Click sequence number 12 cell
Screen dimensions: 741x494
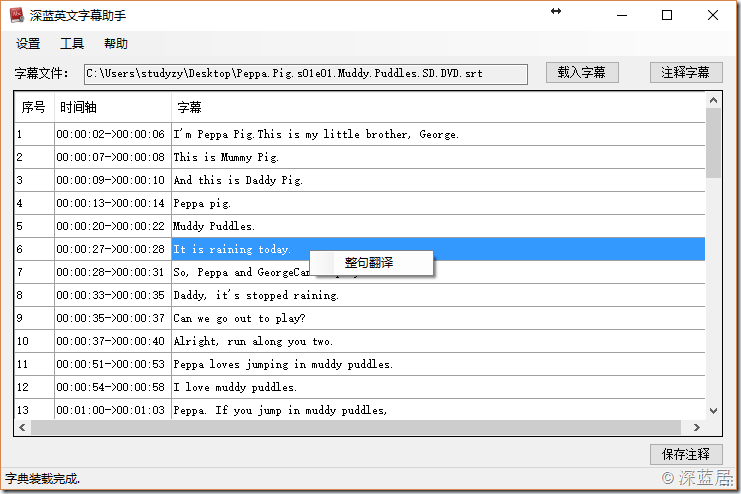[34, 387]
